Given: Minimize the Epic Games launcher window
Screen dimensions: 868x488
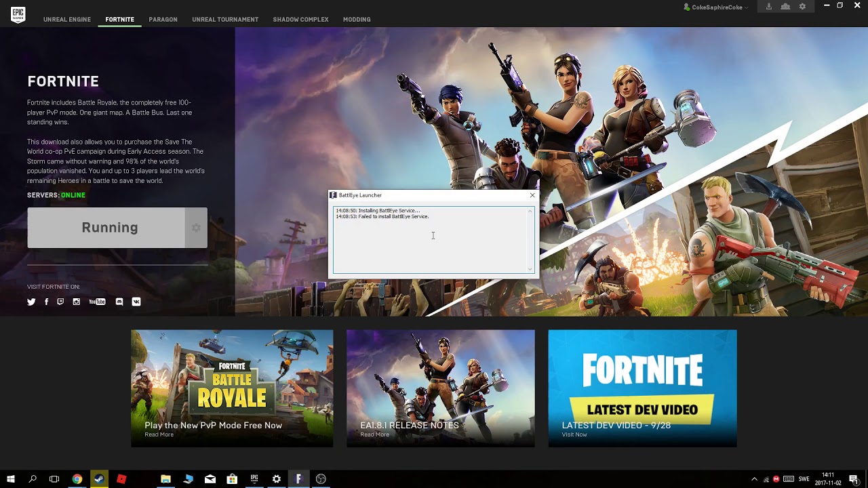Looking at the screenshot, I should (826, 5).
